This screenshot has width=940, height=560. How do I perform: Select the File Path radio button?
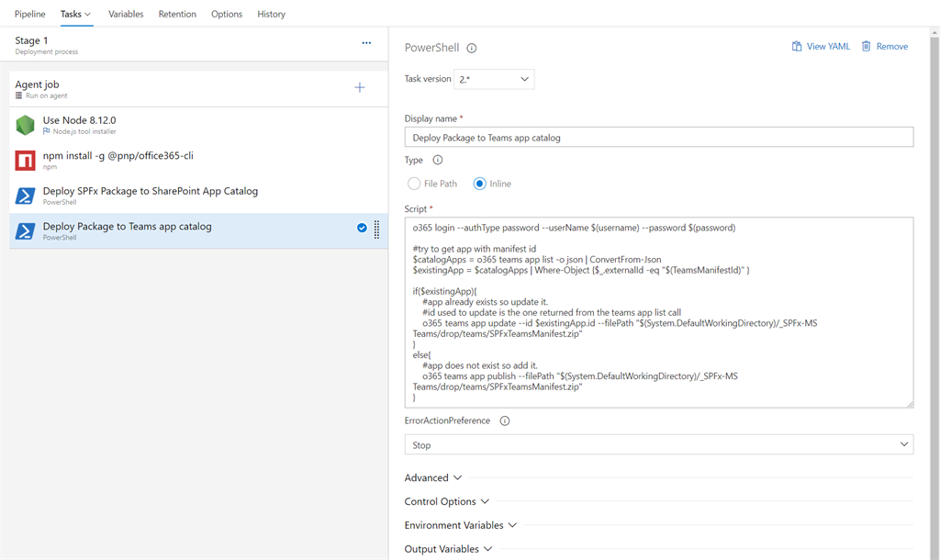414,184
